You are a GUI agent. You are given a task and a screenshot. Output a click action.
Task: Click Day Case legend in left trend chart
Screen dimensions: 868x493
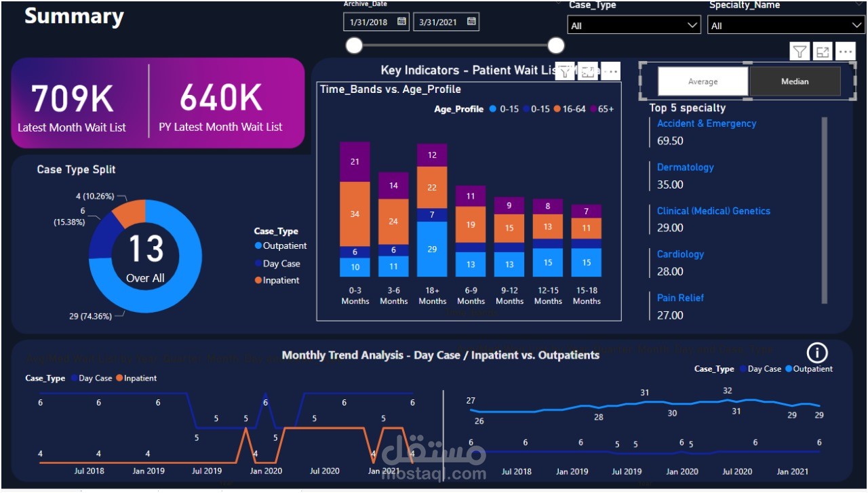coord(90,378)
